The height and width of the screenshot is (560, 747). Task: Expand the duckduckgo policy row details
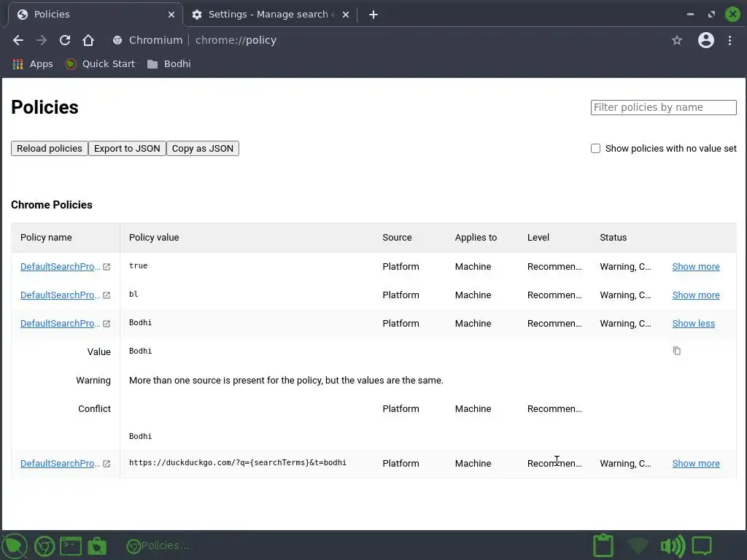pyautogui.click(x=695, y=463)
